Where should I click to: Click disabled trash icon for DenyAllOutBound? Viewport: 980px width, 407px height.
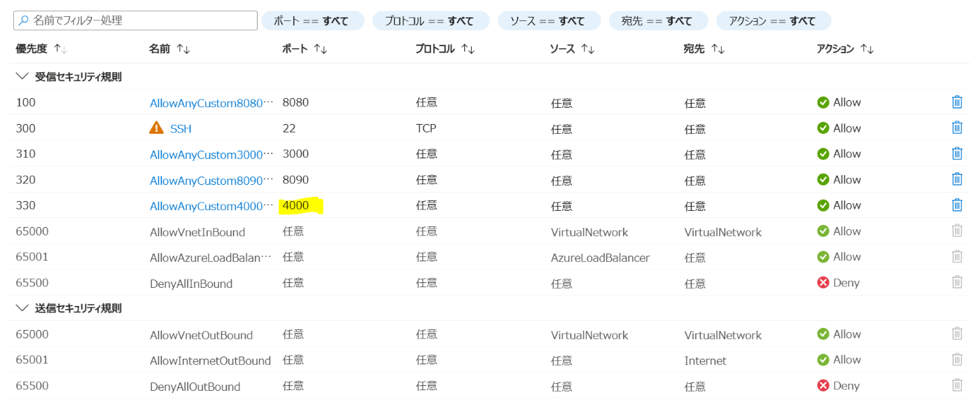click(x=957, y=385)
